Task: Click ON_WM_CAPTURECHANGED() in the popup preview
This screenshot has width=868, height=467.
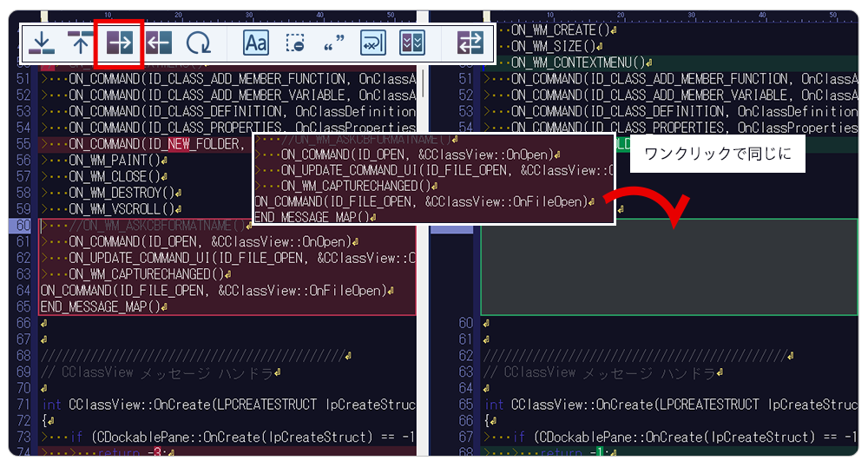Action: click(356, 186)
